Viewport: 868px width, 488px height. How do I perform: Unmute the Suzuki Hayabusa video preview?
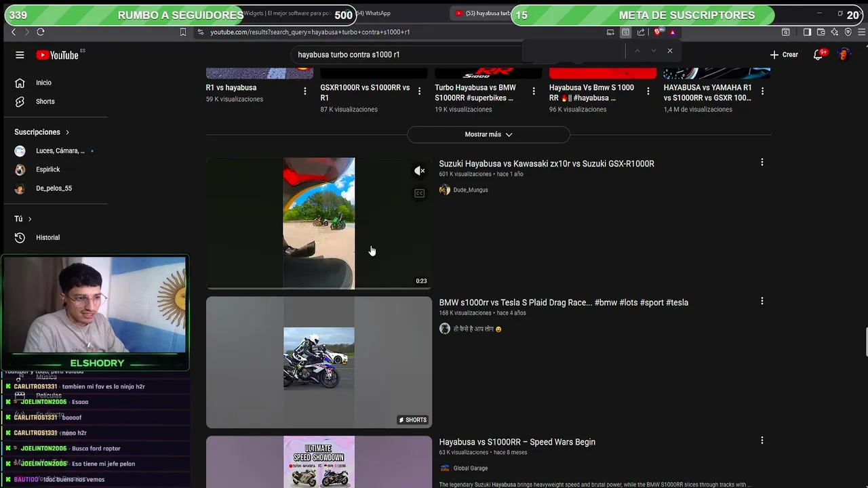point(420,171)
